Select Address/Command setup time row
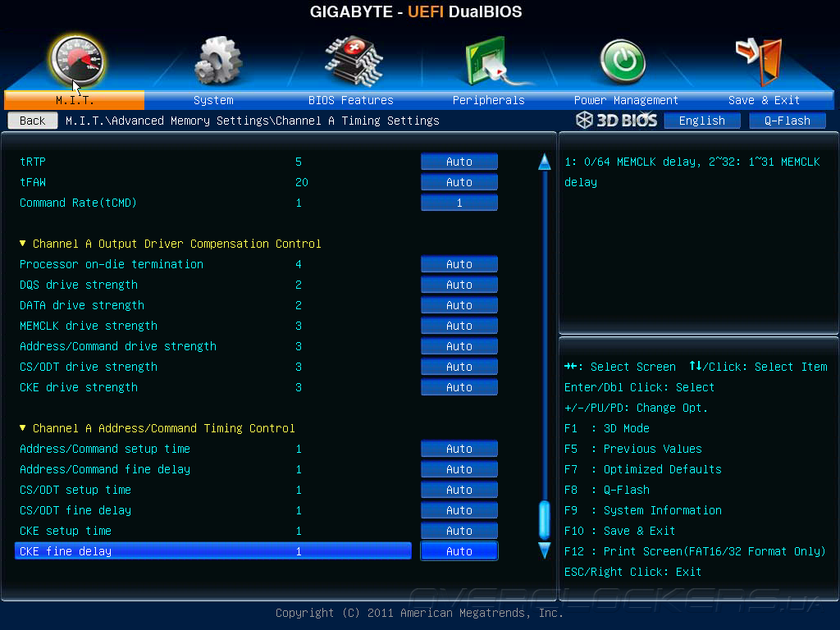Screen dimensions: 840x630 pos(213,449)
